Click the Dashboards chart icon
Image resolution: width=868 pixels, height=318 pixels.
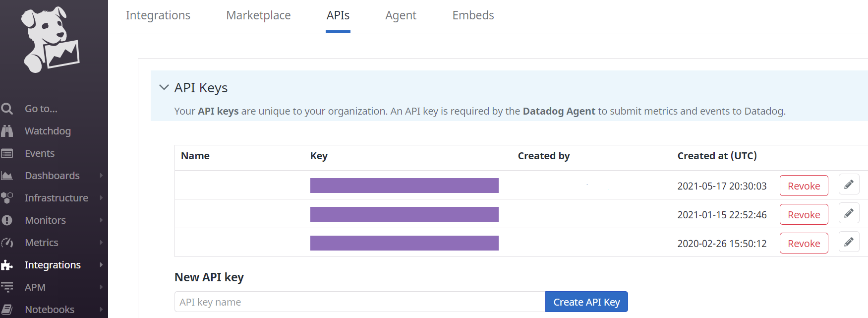pos(7,176)
